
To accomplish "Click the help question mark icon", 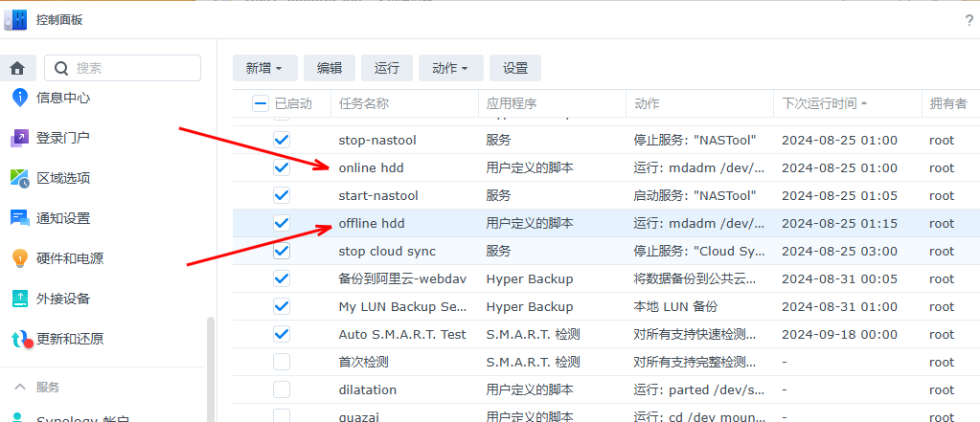I will (x=969, y=20).
